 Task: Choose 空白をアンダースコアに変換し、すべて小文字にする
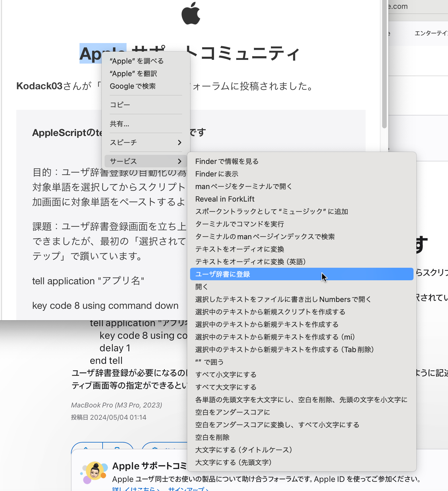302,425
